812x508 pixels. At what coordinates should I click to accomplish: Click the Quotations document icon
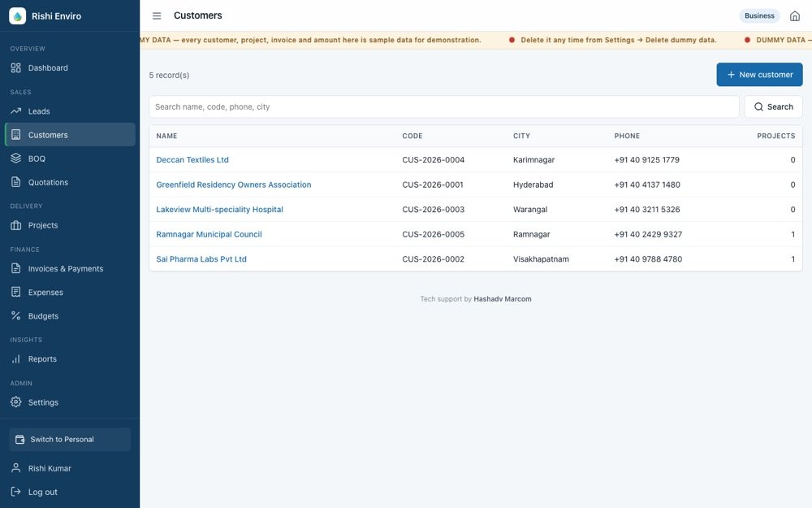(x=16, y=182)
